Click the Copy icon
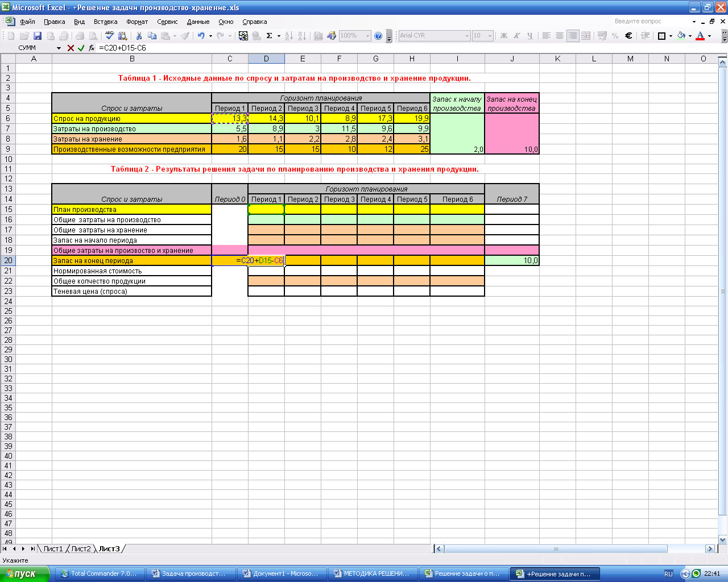Image resolution: width=728 pixels, height=582 pixels. click(x=152, y=36)
